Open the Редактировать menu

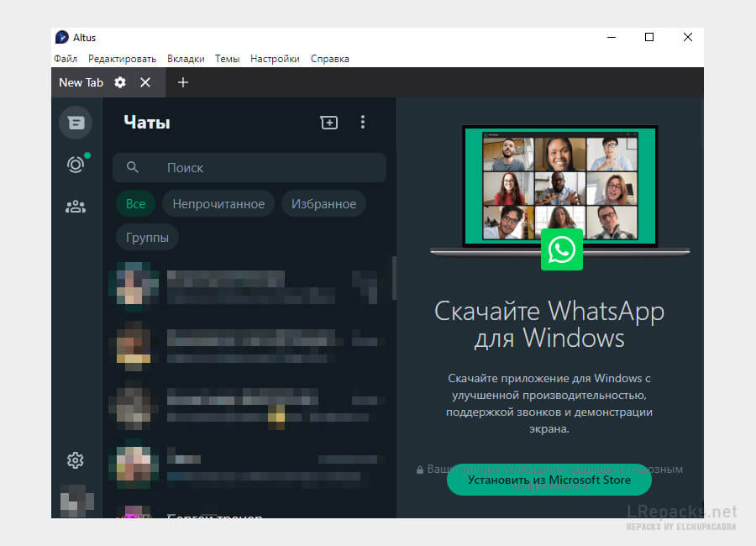click(x=122, y=59)
